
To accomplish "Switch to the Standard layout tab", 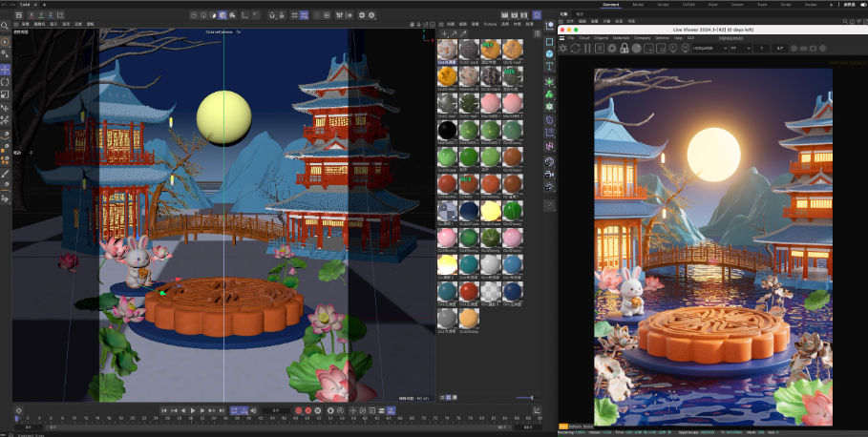I will click(x=611, y=5).
